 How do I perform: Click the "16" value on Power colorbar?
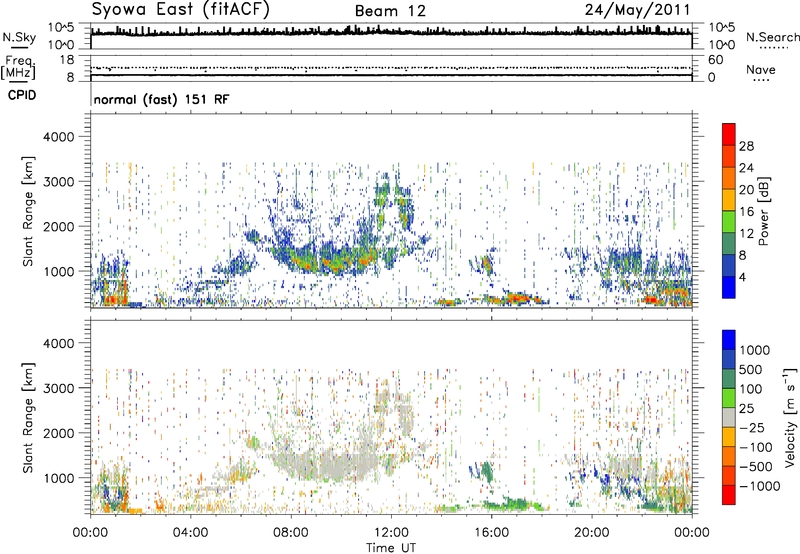tap(746, 212)
